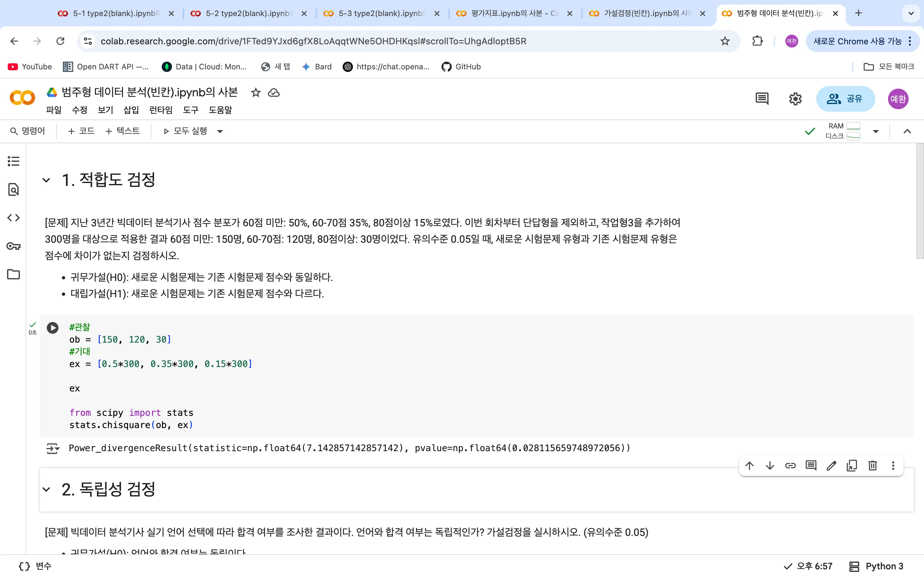The width and height of the screenshot is (924, 578).
Task: Open more cell actions menu
Action: coord(893,465)
